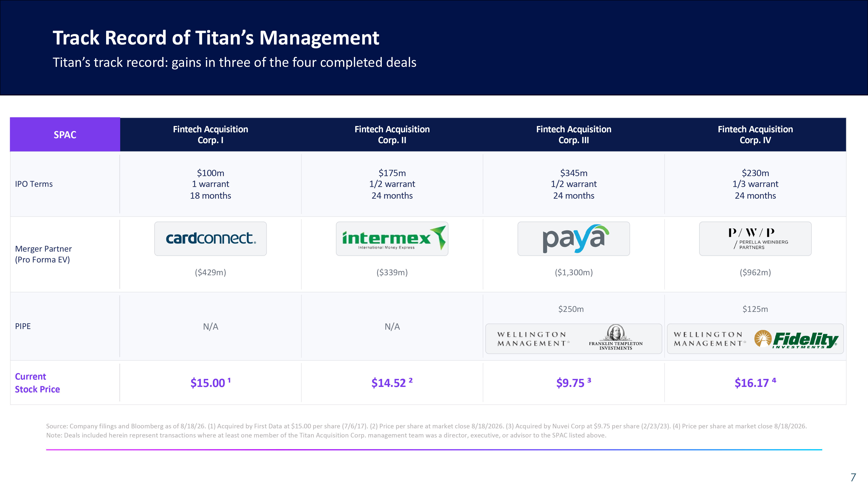The width and height of the screenshot is (868, 488).
Task: Select the ($429m) enterprise value
Action: [210, 272]
